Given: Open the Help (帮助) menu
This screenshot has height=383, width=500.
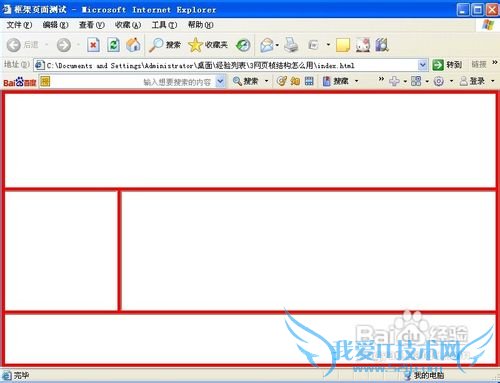Looking at the screenshot, I should point(200,25).
